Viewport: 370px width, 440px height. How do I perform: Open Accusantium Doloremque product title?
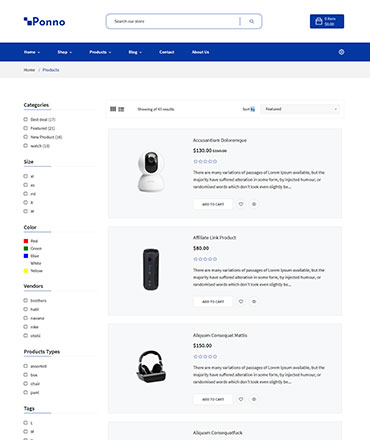tap(220, 140)
